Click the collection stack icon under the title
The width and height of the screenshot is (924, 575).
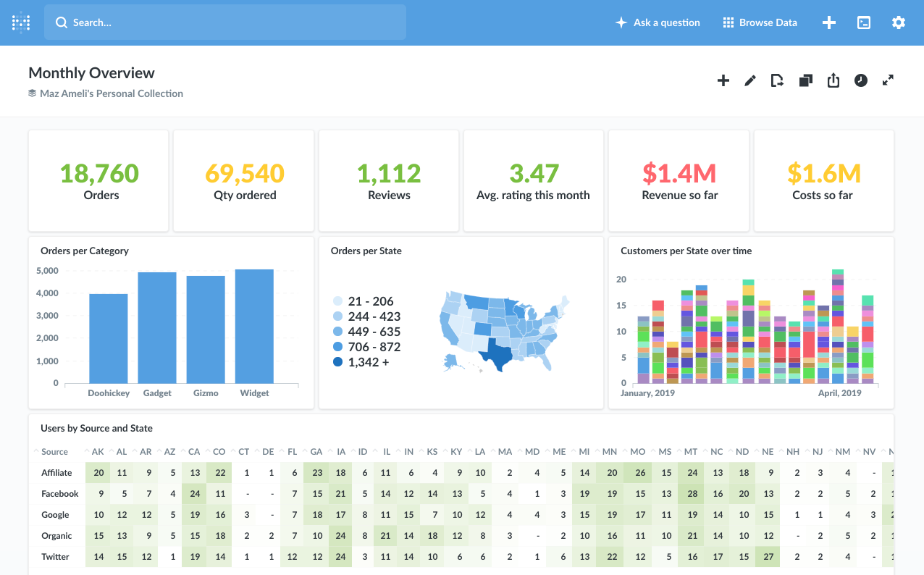[x=33, y=93]
